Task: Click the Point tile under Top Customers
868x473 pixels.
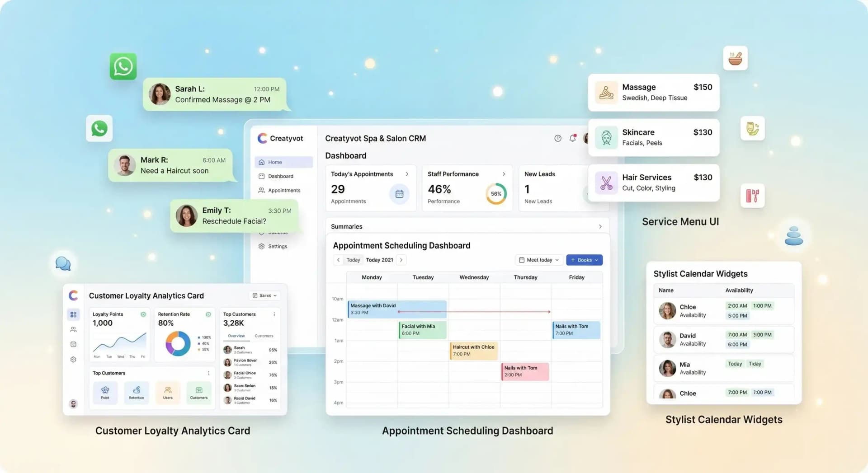Action: click(105, 392)
